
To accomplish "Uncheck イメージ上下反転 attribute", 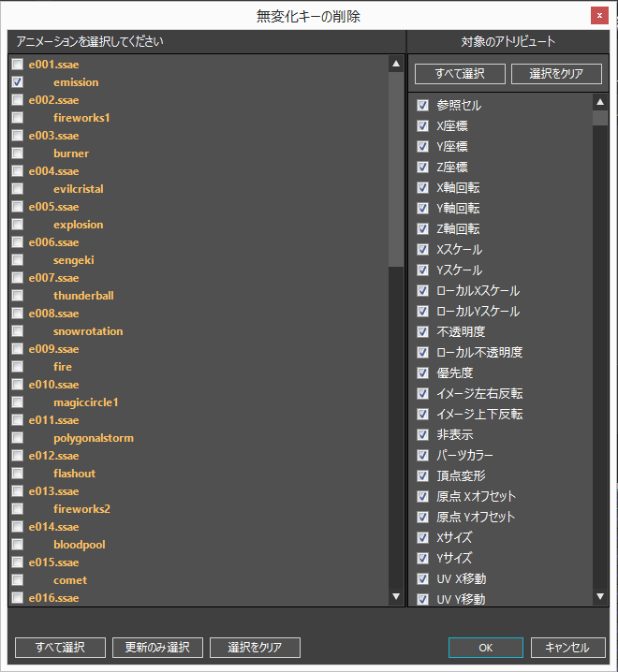I will point(423,414).
